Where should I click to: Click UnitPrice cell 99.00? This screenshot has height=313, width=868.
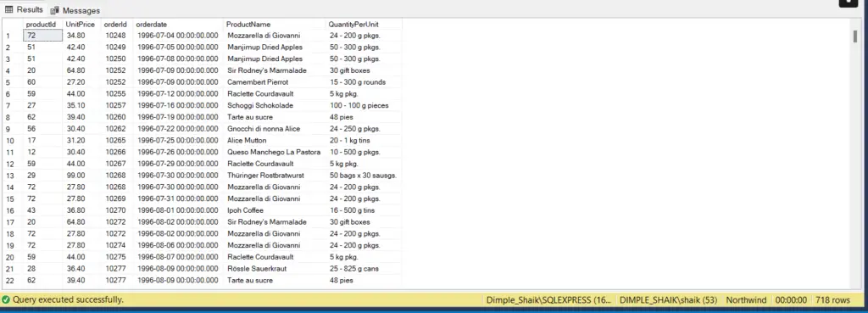point(81,176)
